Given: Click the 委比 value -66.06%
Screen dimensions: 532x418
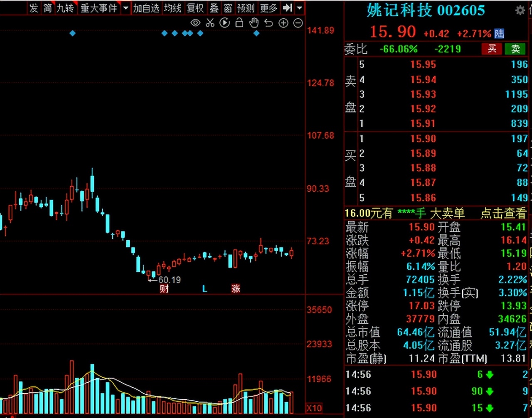Looking at the screenshot, I should tap(399, 49).
